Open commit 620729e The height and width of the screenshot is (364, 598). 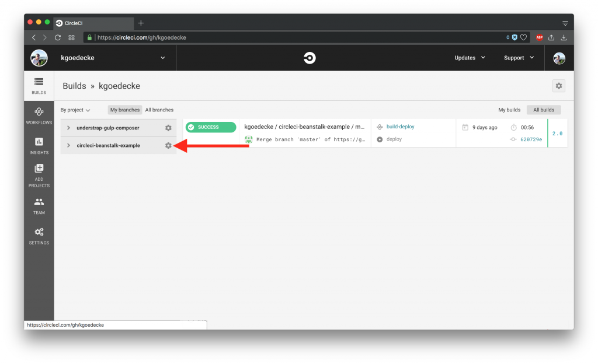tap(531, 139)
